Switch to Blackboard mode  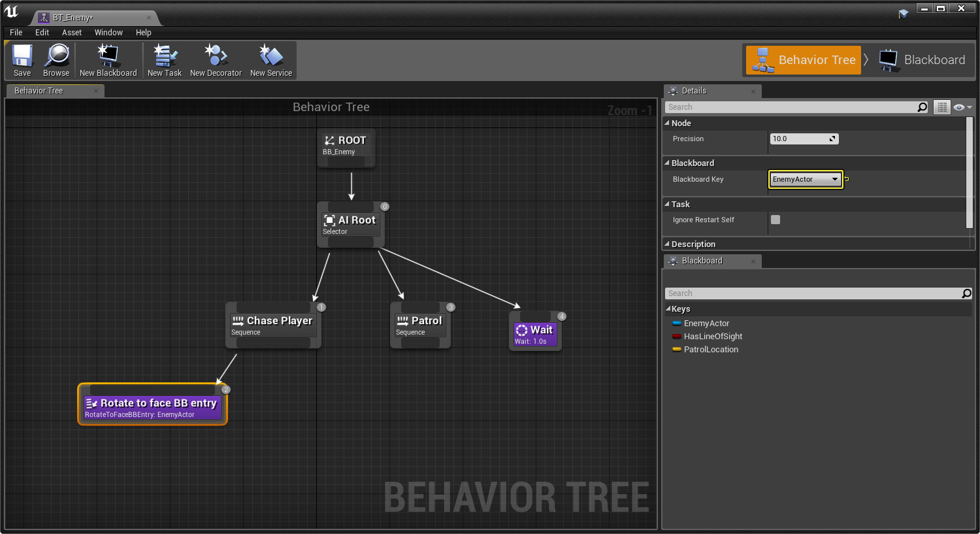923,60
